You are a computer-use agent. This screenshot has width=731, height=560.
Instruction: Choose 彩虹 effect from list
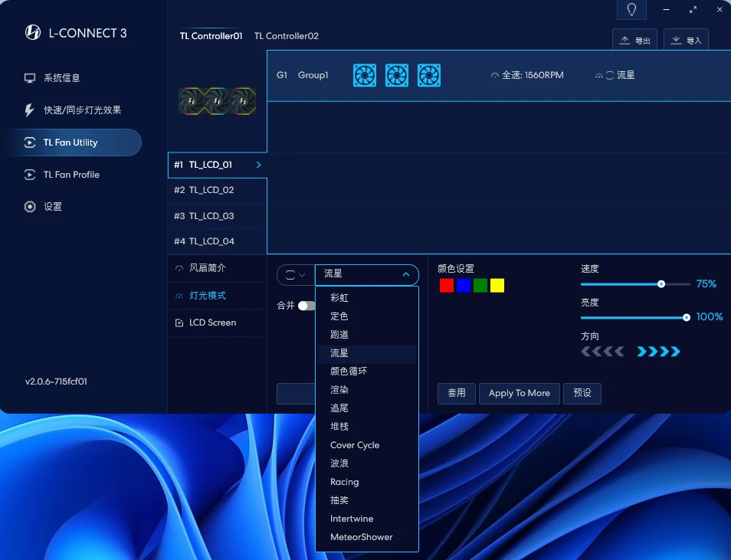pos(367,297)
